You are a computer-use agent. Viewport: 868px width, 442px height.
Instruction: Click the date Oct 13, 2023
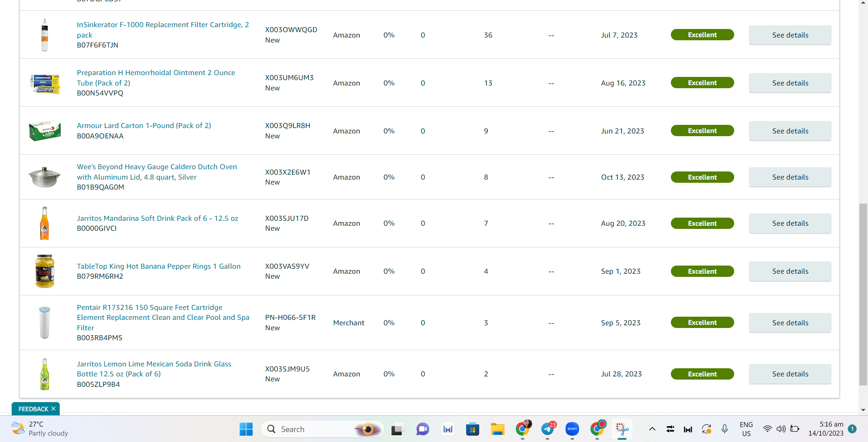click(623, 177)
